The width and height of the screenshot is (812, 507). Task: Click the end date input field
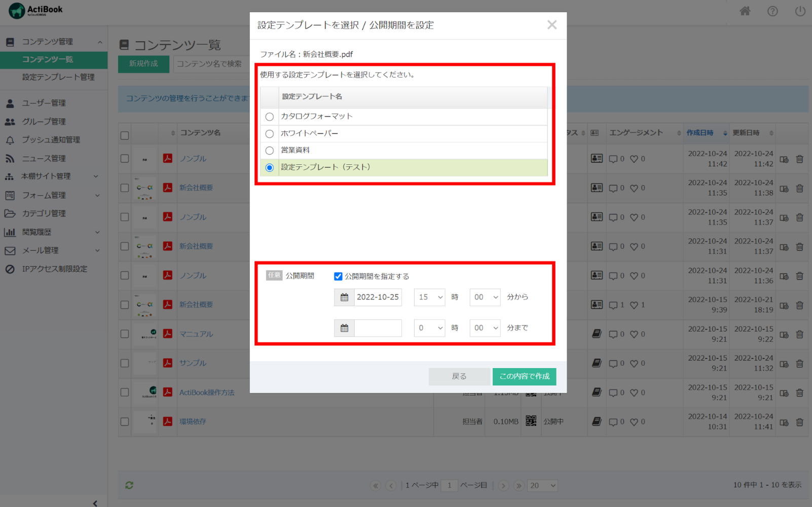[378, 329]
